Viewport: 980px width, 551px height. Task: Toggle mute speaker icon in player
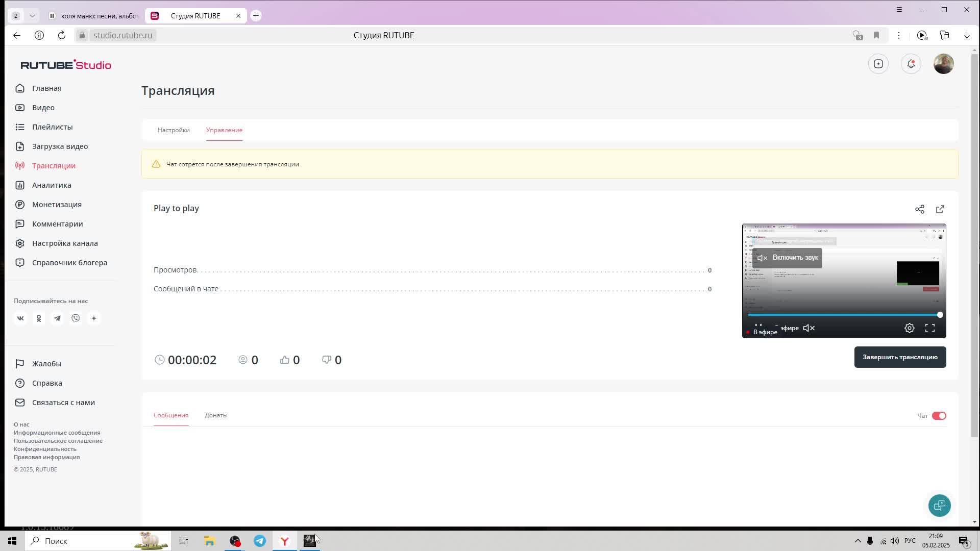pos(809,329)
